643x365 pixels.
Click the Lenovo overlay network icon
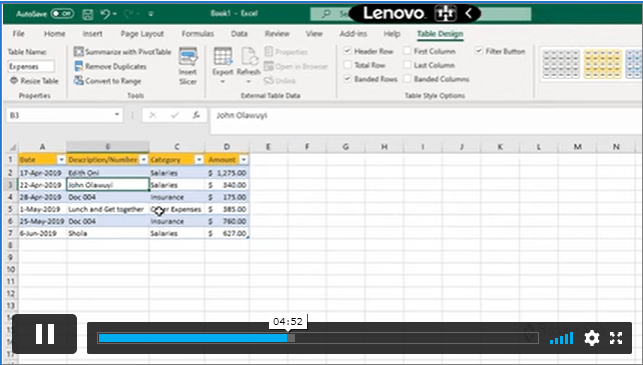pyautogui.click(x=445, y=14)
